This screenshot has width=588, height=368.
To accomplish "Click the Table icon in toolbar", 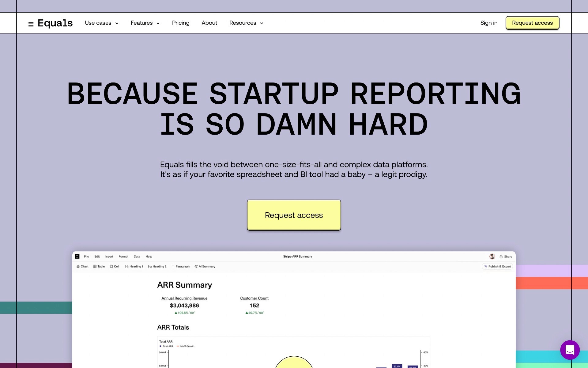I will tap(99, 266).
